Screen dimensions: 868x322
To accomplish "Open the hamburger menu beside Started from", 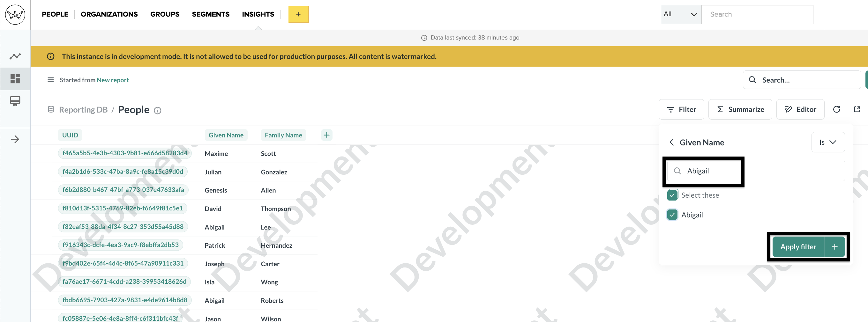I will pos(50,80).
